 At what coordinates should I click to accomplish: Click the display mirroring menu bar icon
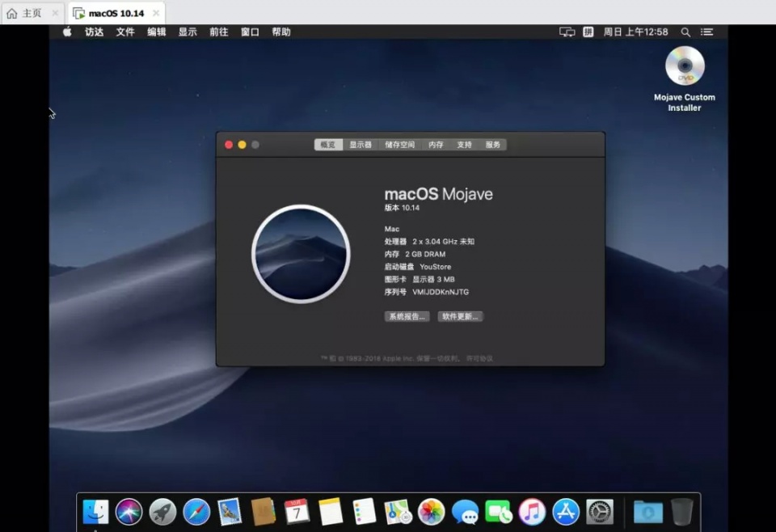point(567,32)
